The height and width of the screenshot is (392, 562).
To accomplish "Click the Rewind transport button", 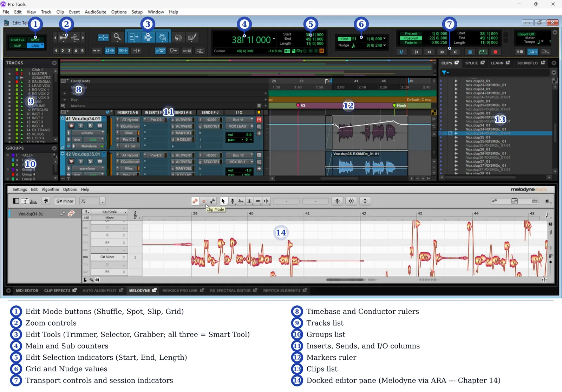I will point(429,52).
